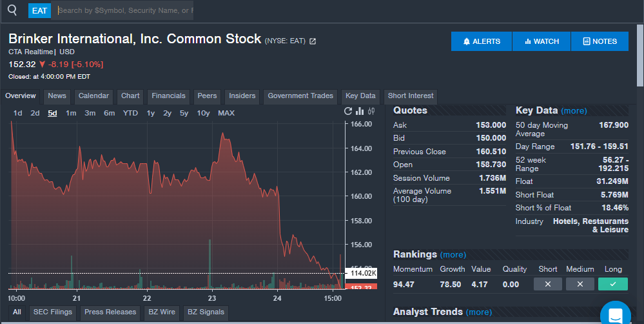Click the Momentum score 94.47

click(404, 285)
